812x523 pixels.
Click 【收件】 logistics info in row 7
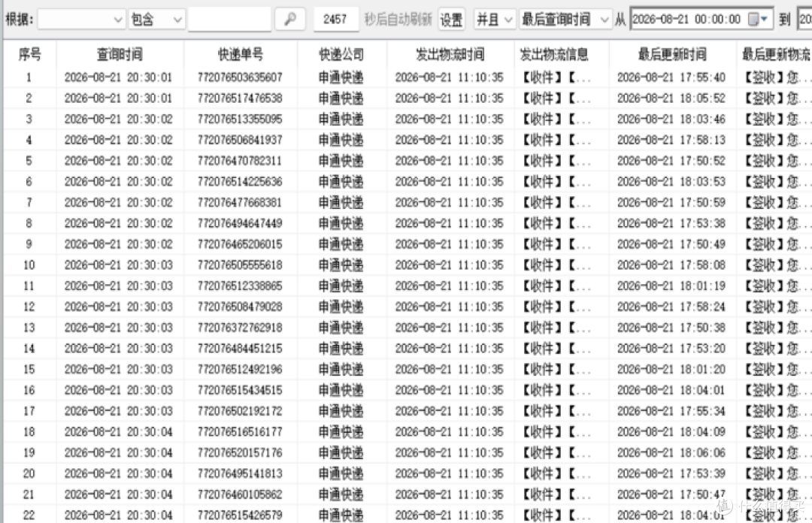[556, 202]
